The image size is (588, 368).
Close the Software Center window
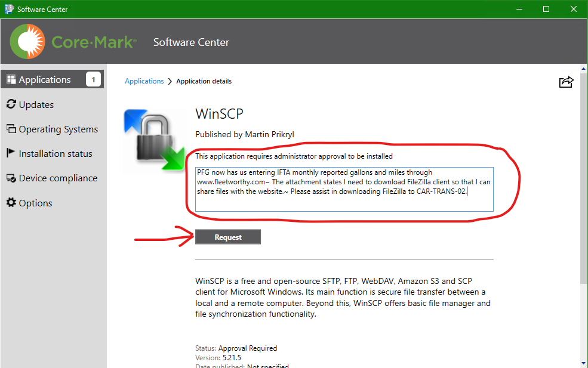point(574,9)
